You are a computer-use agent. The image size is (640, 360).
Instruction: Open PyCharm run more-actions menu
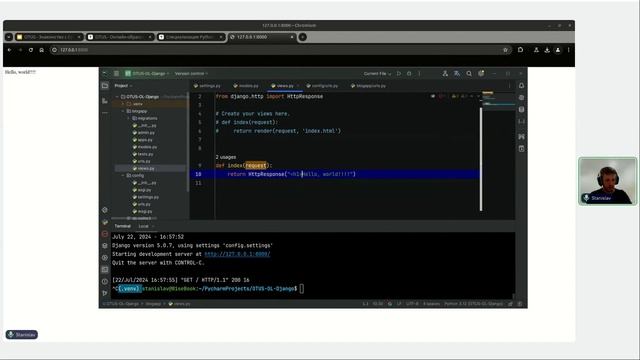419,73
